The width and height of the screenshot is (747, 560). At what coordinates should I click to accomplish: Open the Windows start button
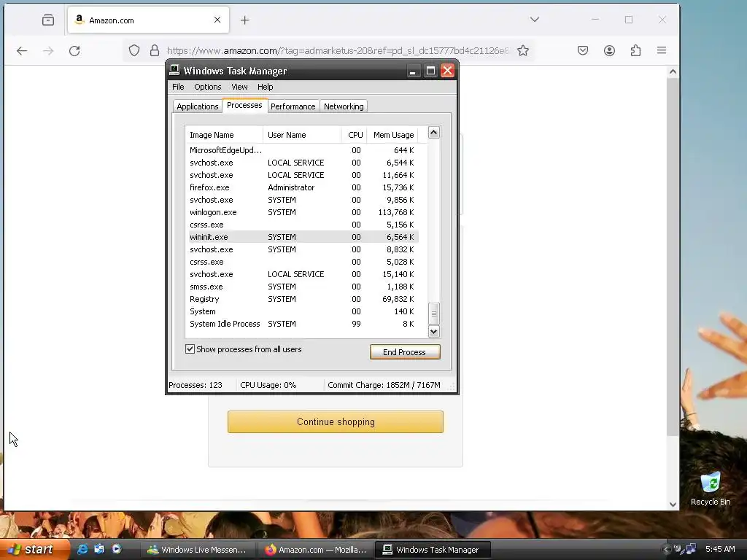click(x=34, y=550)
